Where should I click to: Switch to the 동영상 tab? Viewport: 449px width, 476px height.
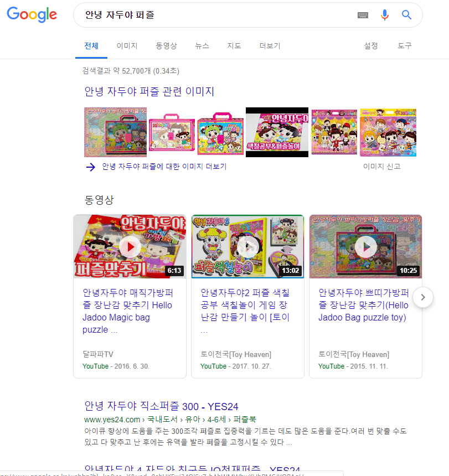click(166, 46)
